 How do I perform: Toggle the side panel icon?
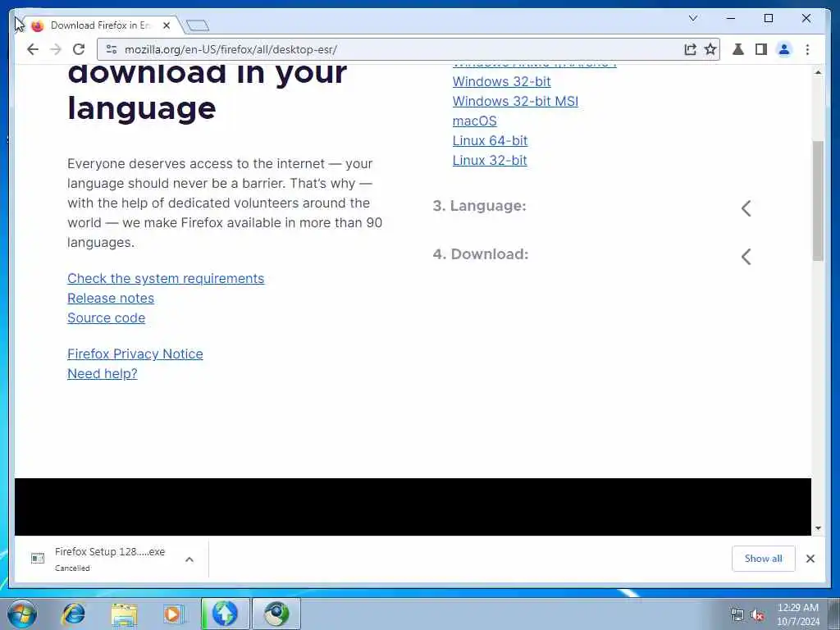tap(760, 49)
